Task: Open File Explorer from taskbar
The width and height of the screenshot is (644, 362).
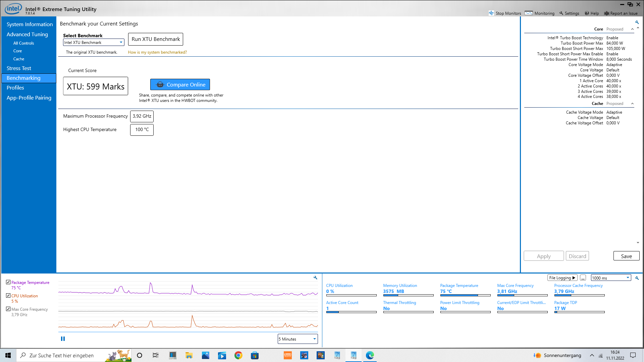Action: tap(189, 355)
